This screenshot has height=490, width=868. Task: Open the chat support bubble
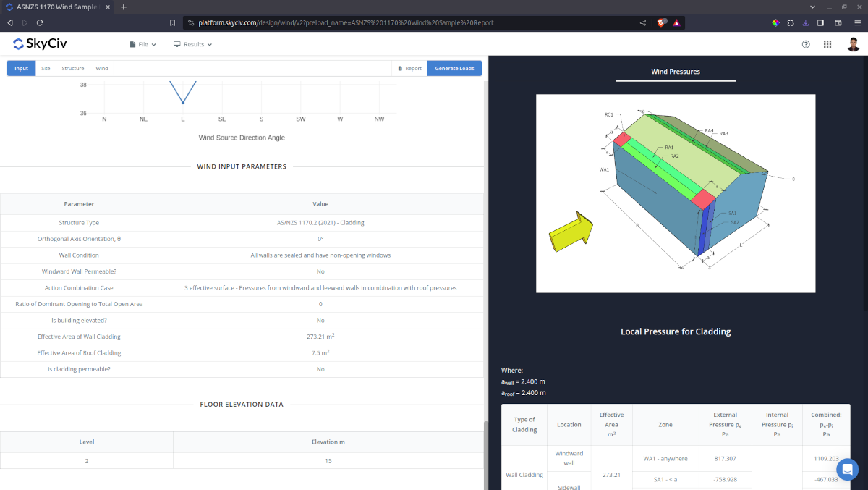tap(847, 469)
